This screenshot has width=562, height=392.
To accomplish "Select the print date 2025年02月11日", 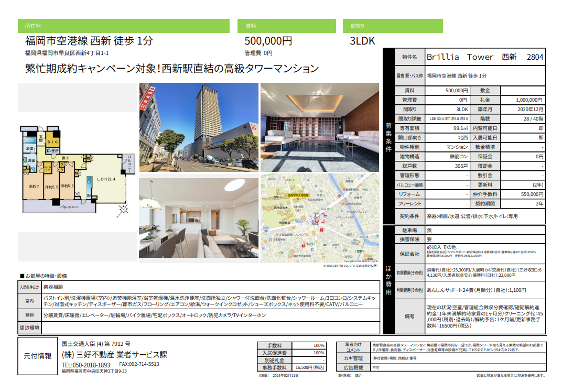I will 286,376.
